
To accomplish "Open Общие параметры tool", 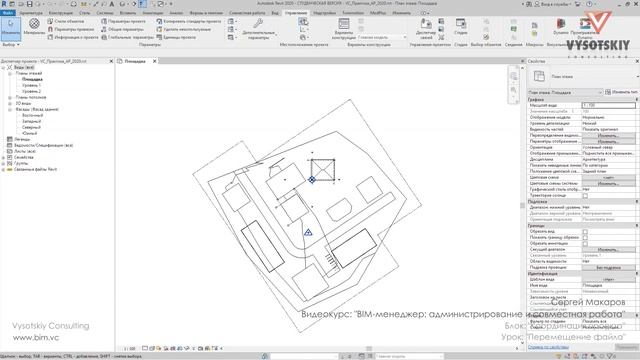I will coord(122,29).
